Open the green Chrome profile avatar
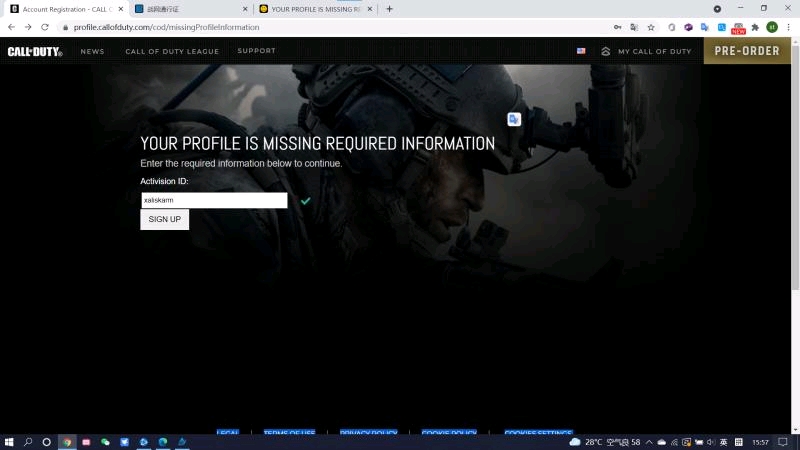Viewport: 800px width, 450px height. (x=772, y=27)
